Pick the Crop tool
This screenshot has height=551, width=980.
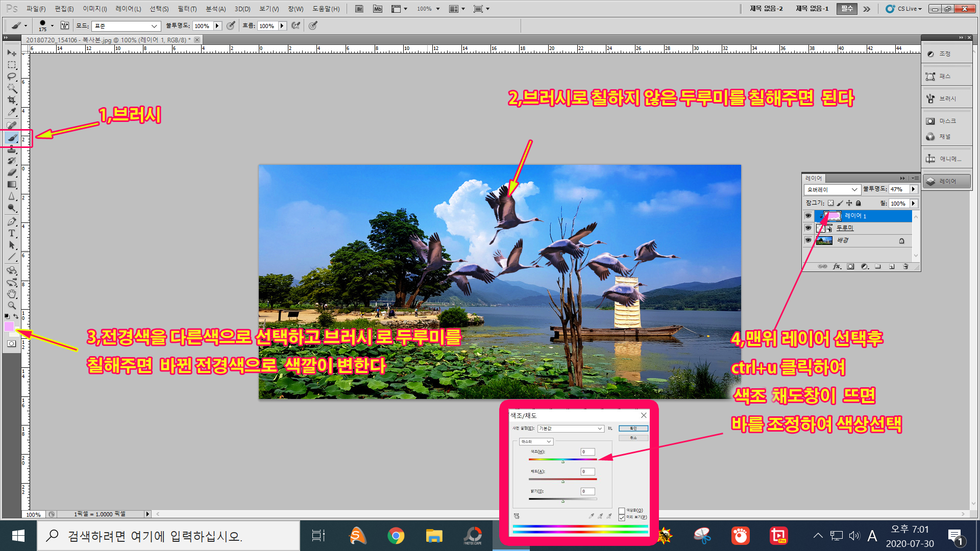click(12, 100)
